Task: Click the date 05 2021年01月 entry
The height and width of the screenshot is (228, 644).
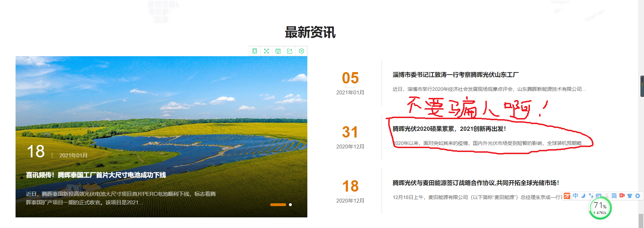Action: 350,83
